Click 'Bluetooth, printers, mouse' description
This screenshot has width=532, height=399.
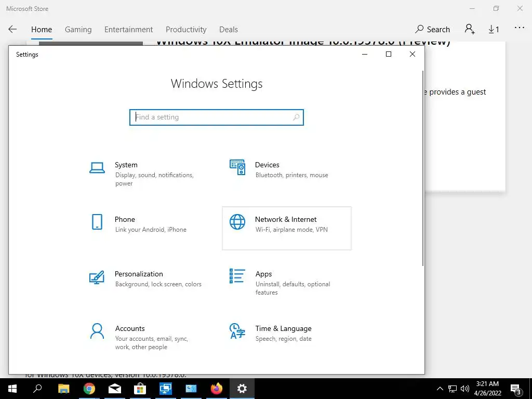click(x=291, y=175)
